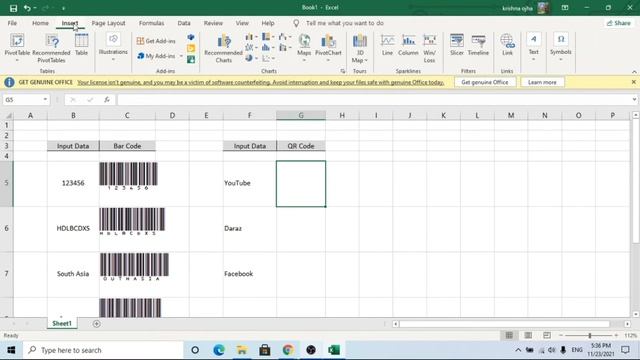Image resolution: width=640 pixels, height=360 pixels.
Task: Click in the formula bar
Action: (x=373, y=100)
